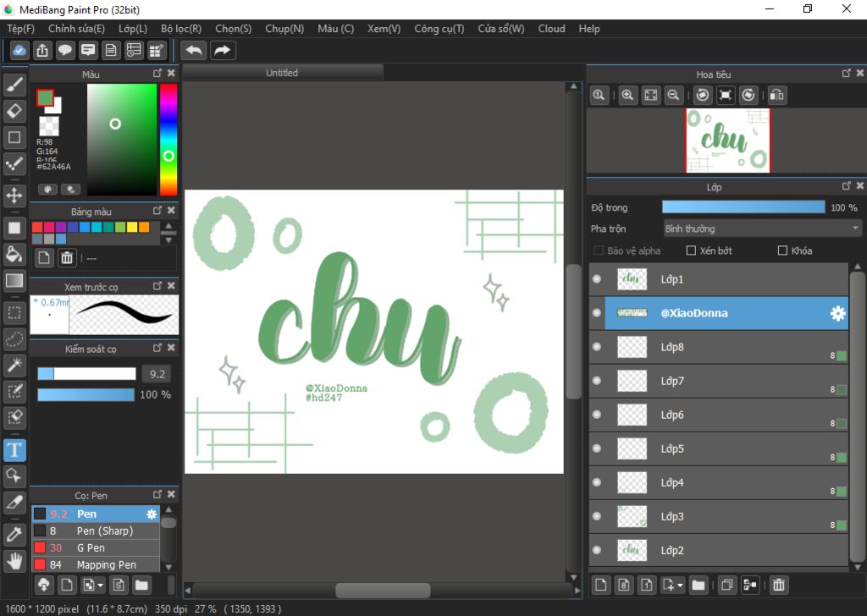Image resolution: width=867 pixels, height=616 pixels.
Task: Select the Eyedropper tool
Action: [x=14, y=535]
